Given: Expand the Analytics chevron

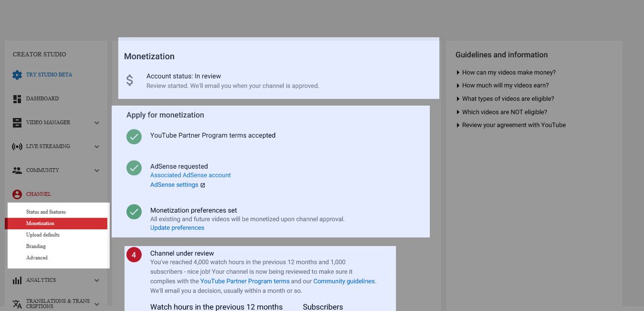Looking at the screenshot, I should tap(97, 280).
